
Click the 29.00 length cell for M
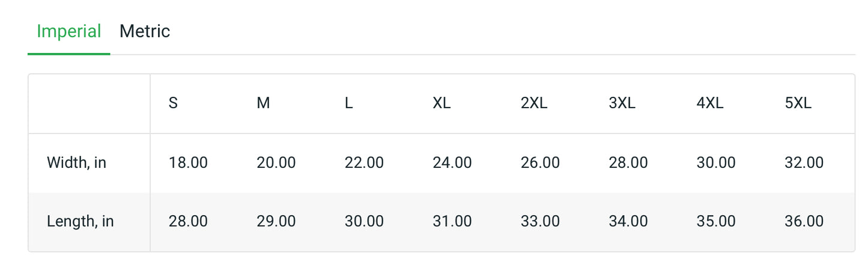tap(276, 221)
